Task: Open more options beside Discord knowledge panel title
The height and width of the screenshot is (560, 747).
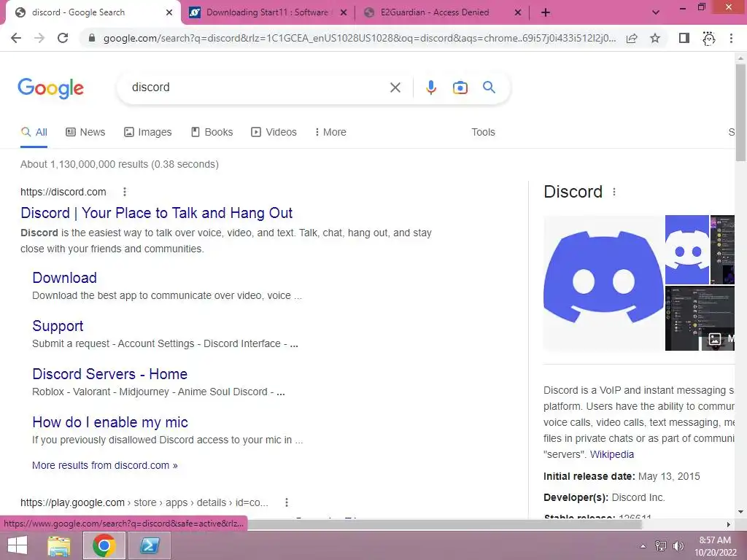Action: click(614, 192)
